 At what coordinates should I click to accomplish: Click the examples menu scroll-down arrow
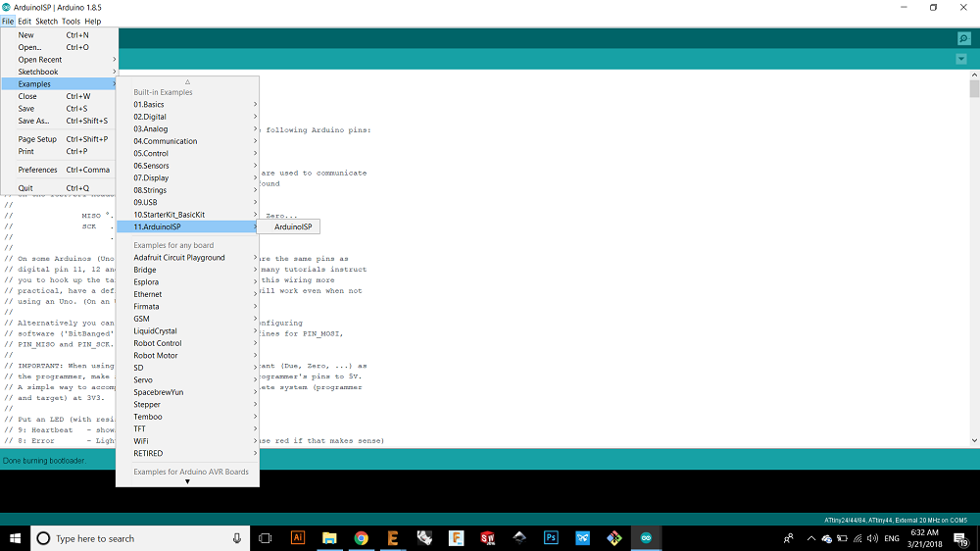[x=187, y=481]
